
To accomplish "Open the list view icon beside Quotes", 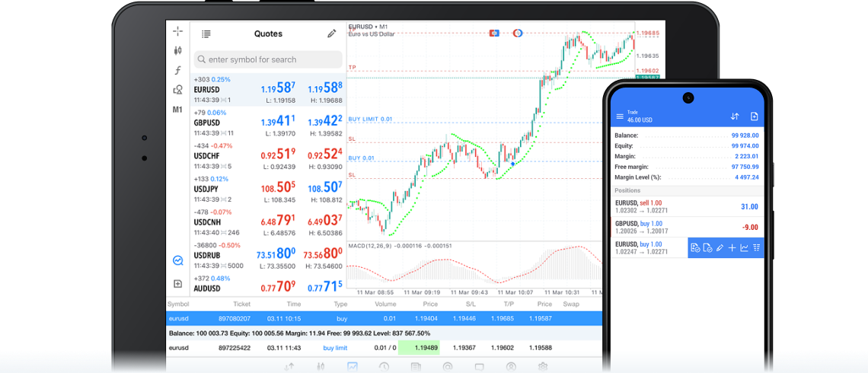I will [x=206, y=33].
